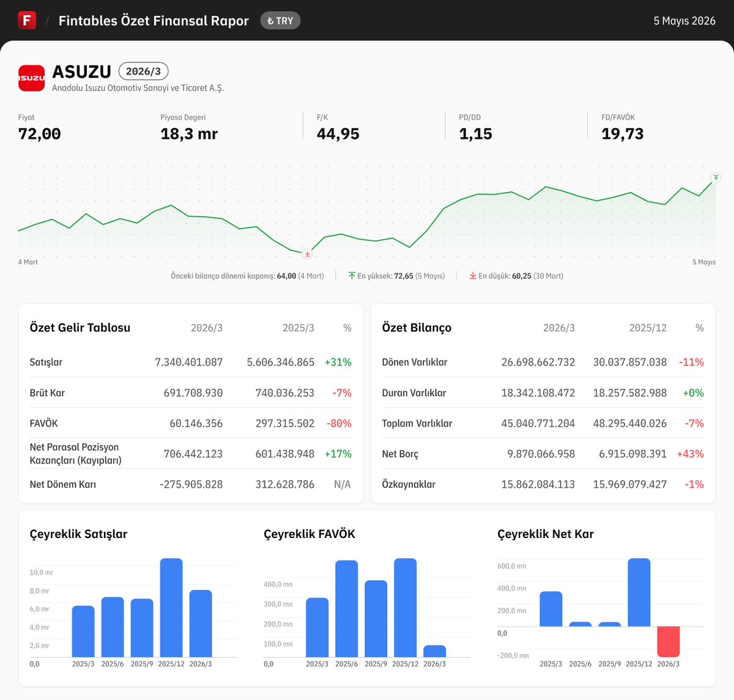Click the 4 Mart chart start label
The width and height of the screenshot is (734, 700).
[x=28, y=262]
